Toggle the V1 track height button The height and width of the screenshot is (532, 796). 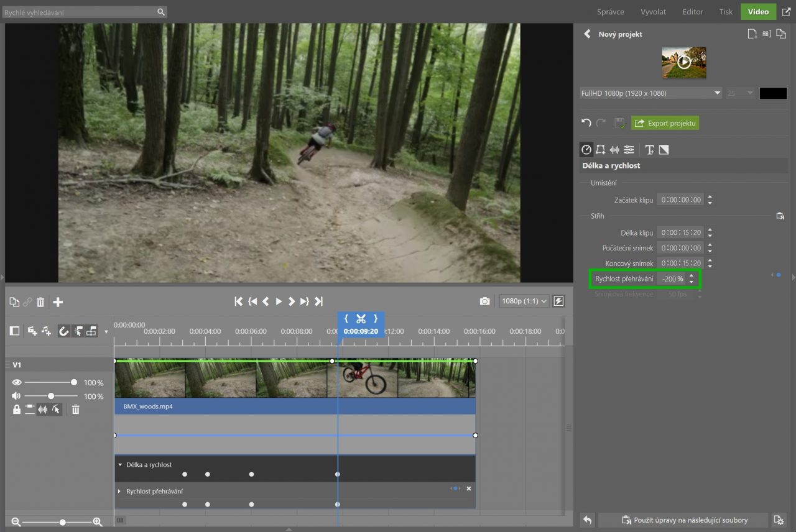(30, 410)
